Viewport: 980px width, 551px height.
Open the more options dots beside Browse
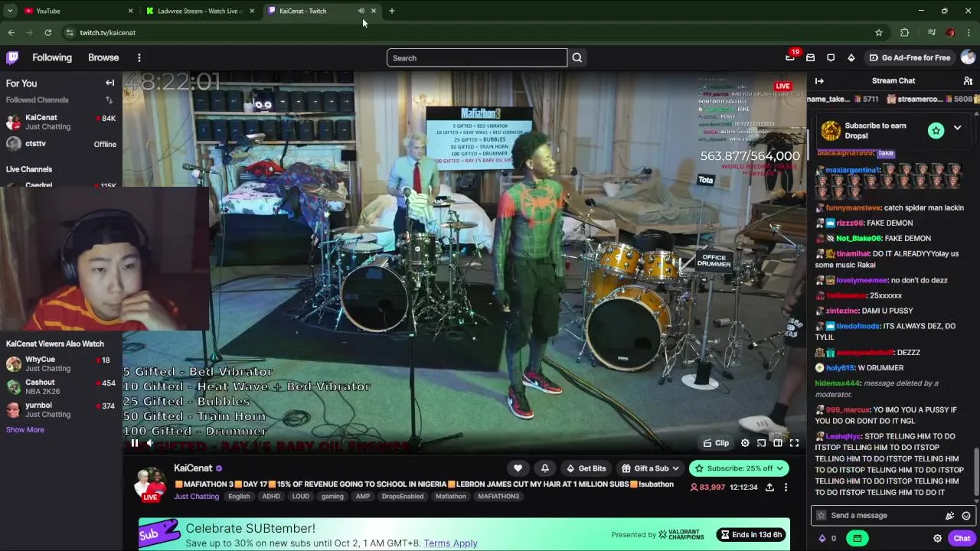point(139,57)
